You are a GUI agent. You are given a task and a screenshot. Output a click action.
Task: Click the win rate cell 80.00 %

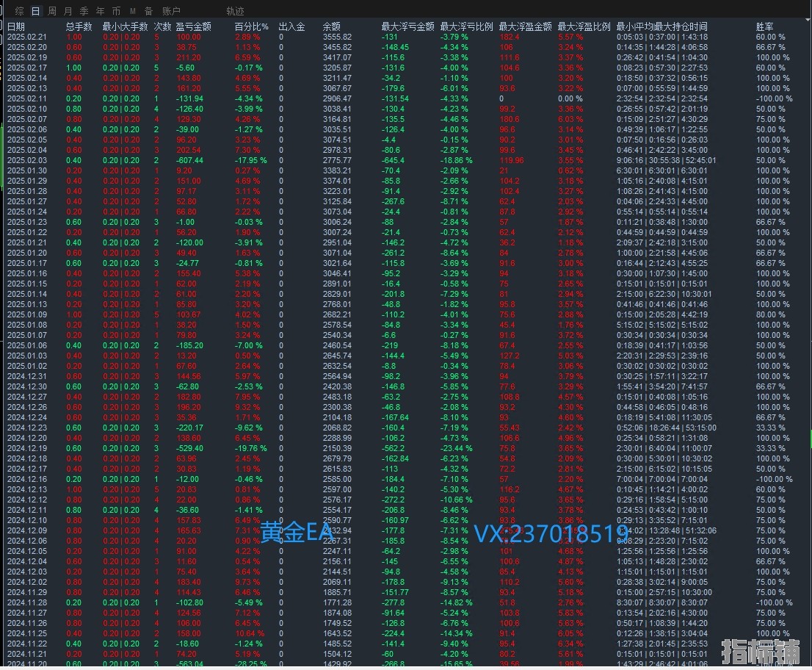[771, 314]
